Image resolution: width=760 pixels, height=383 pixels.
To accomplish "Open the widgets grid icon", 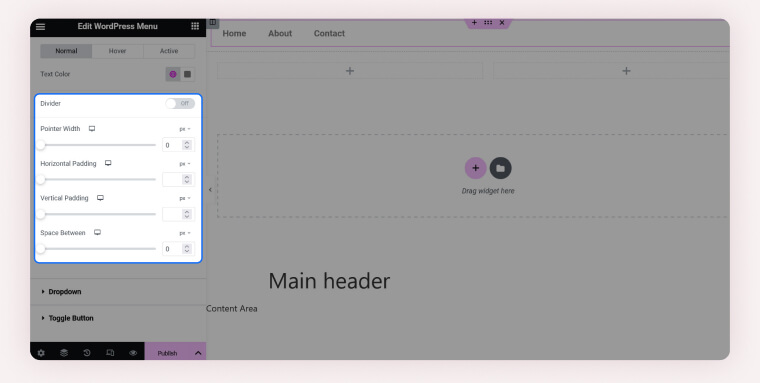I will [195, 26].
